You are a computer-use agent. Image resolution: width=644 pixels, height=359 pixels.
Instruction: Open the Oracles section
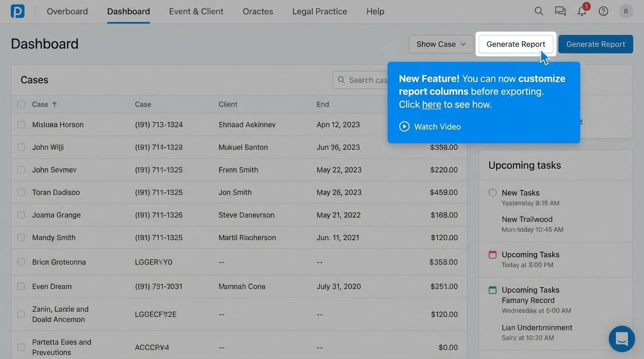coord(257,11)
